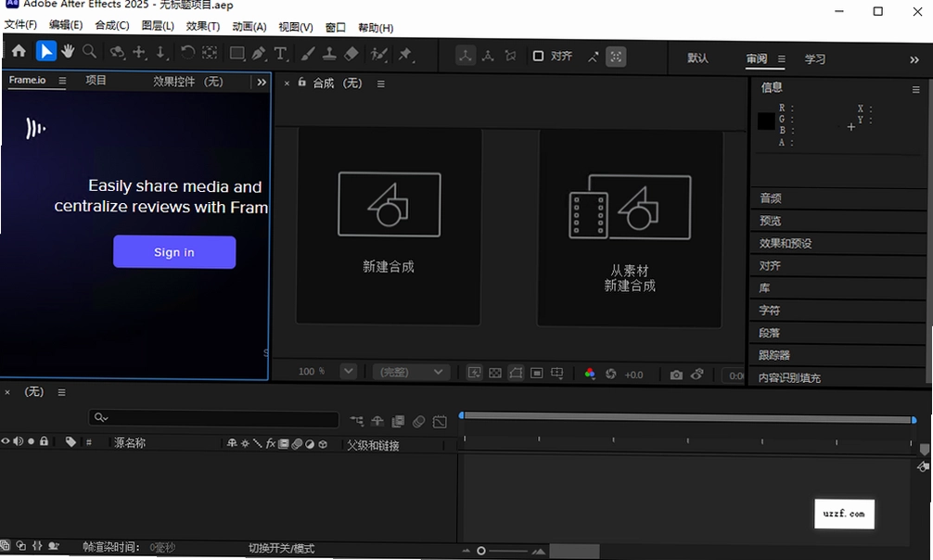The height and width of the screenshot is (560, 933).
Task: Click the black color swatch in 信息 panel
Action: (766, 121)
